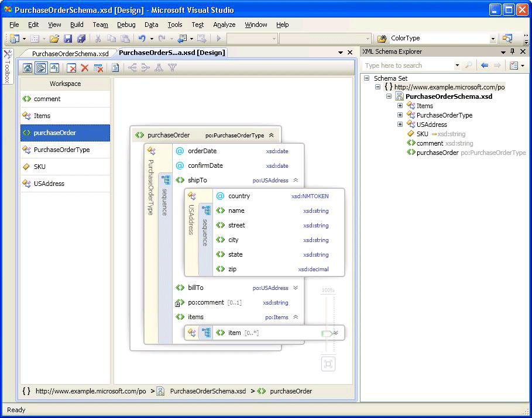Click the Save icon in the main toolbar
The height and width of the screenshot is (418, 532).
pos(68,39)
